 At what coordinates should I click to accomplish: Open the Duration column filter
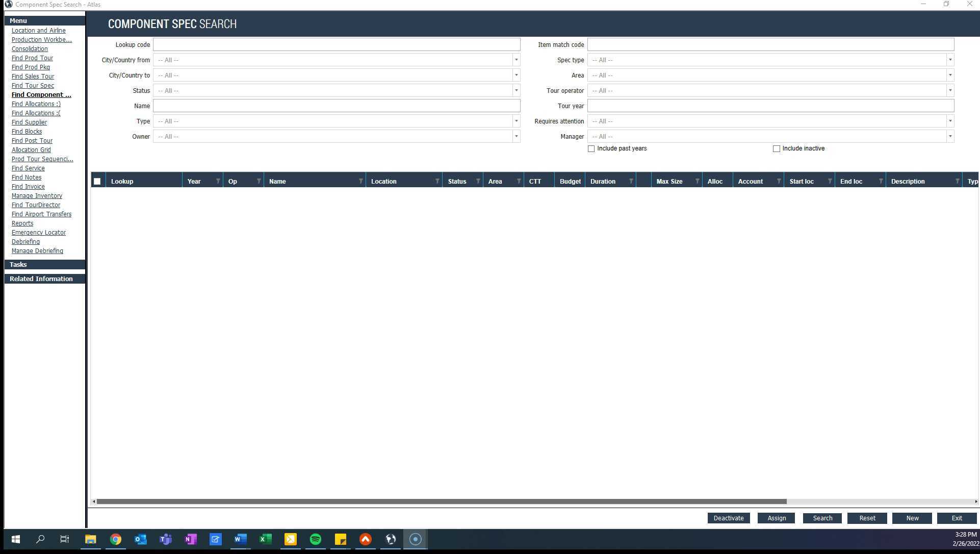point(632,181)
